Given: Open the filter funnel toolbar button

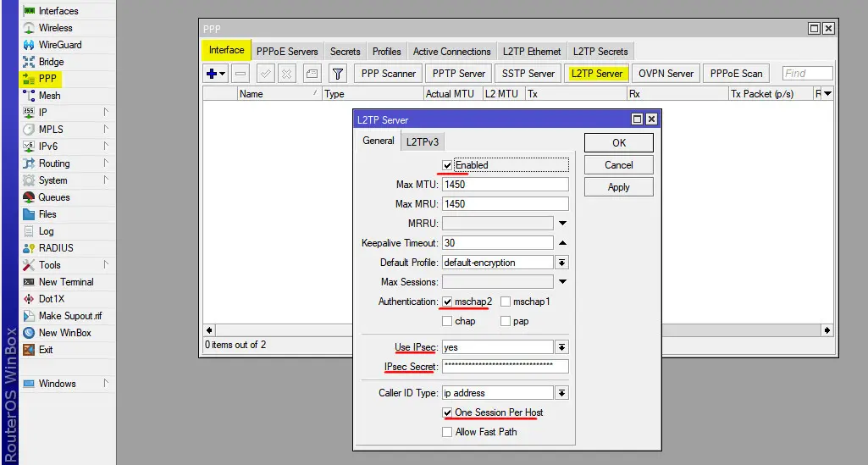Looking at the screenshot, I should click(x=337, y=74).
